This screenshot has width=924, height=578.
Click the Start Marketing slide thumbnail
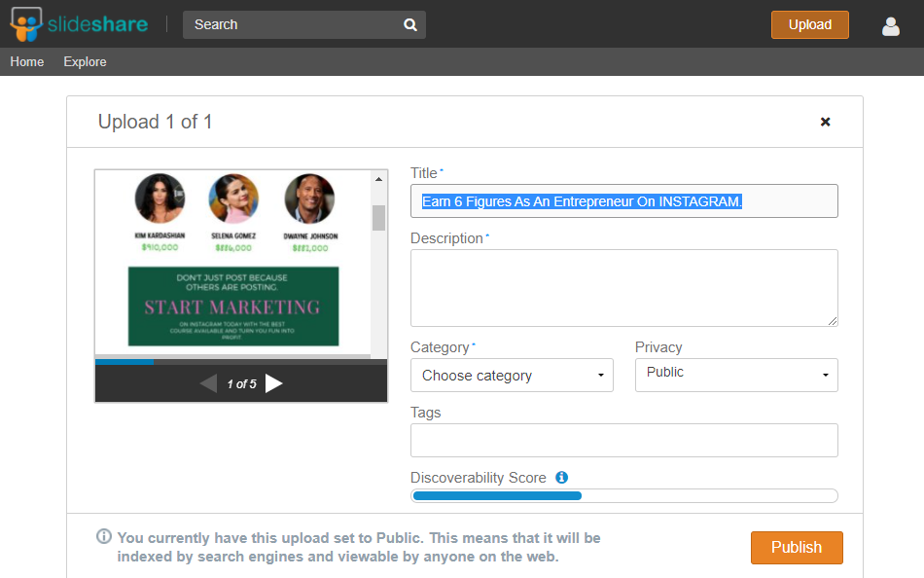tap(233, 307)
